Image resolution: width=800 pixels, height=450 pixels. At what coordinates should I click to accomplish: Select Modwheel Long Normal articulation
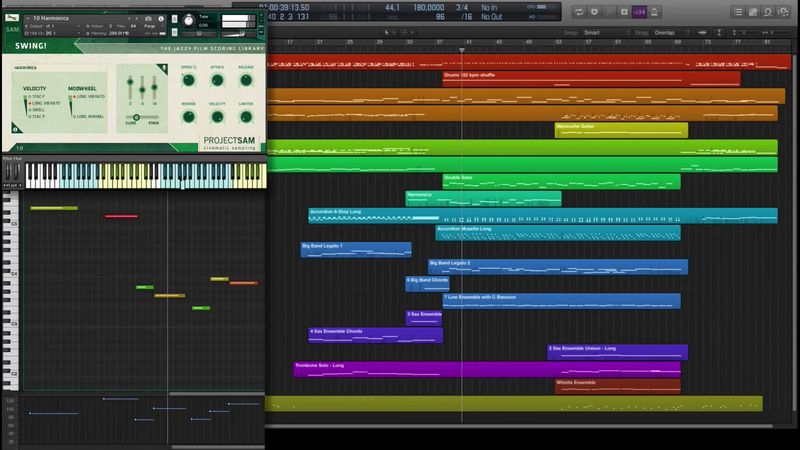click(89, 116)
